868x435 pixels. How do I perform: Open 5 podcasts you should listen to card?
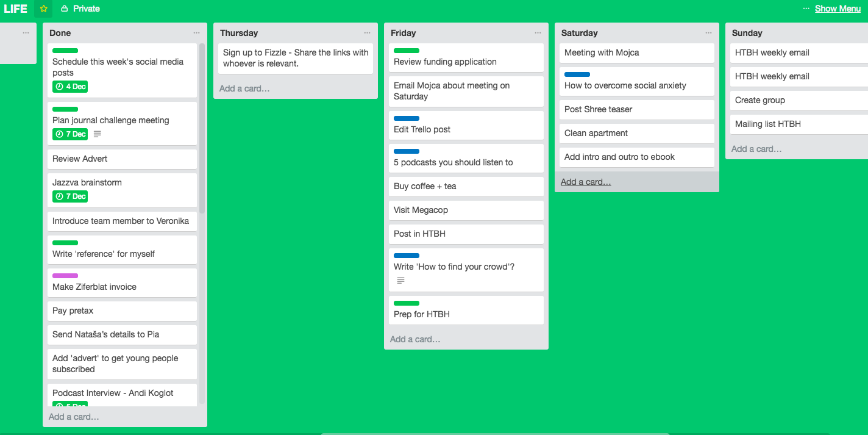pyautogui.click(x=466, y=158)
